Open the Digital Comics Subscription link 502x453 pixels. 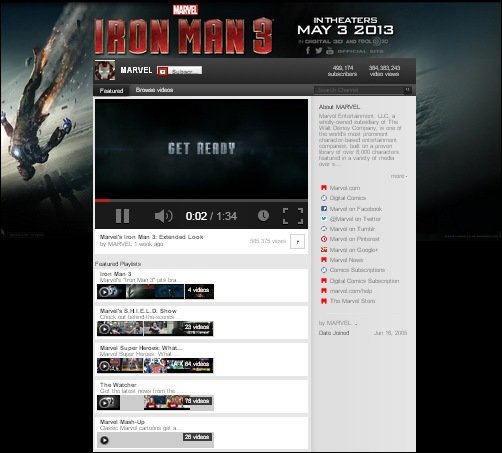[364, 281]
